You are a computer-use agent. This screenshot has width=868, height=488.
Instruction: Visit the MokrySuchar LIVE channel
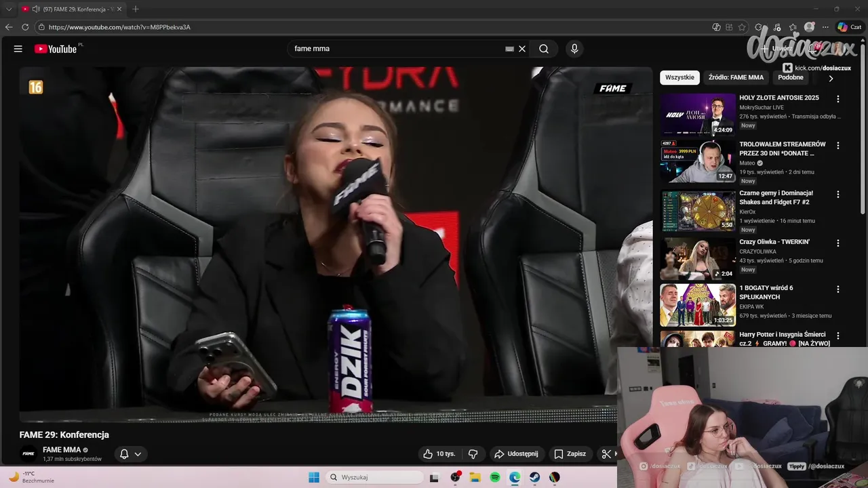point(762,107)
